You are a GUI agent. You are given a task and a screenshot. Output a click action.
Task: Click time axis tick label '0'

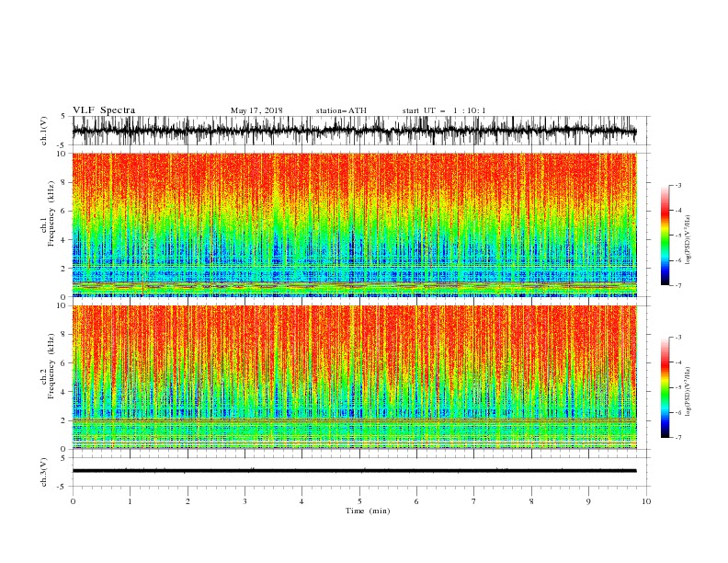tap(73, 501)
